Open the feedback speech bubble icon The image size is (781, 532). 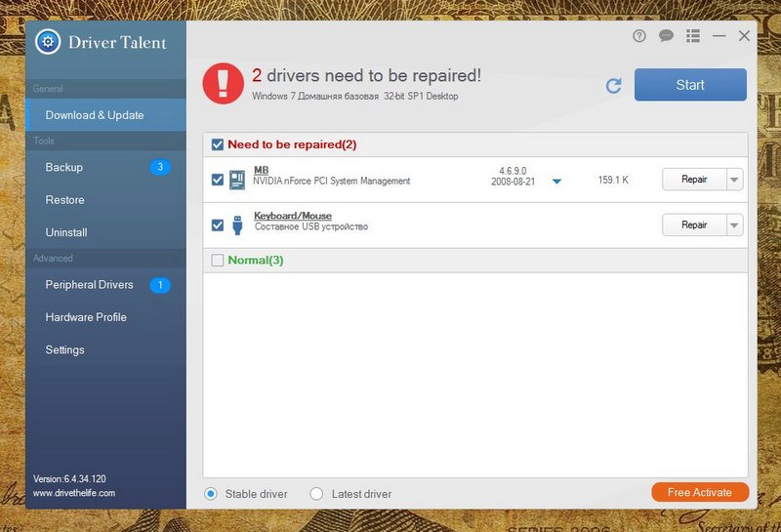coord(666,36)
